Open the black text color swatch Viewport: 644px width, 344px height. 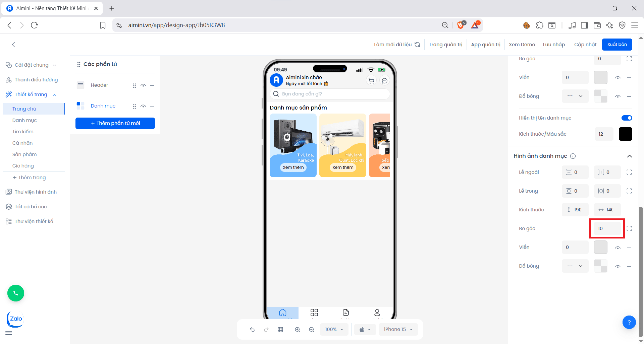[625, 134]
